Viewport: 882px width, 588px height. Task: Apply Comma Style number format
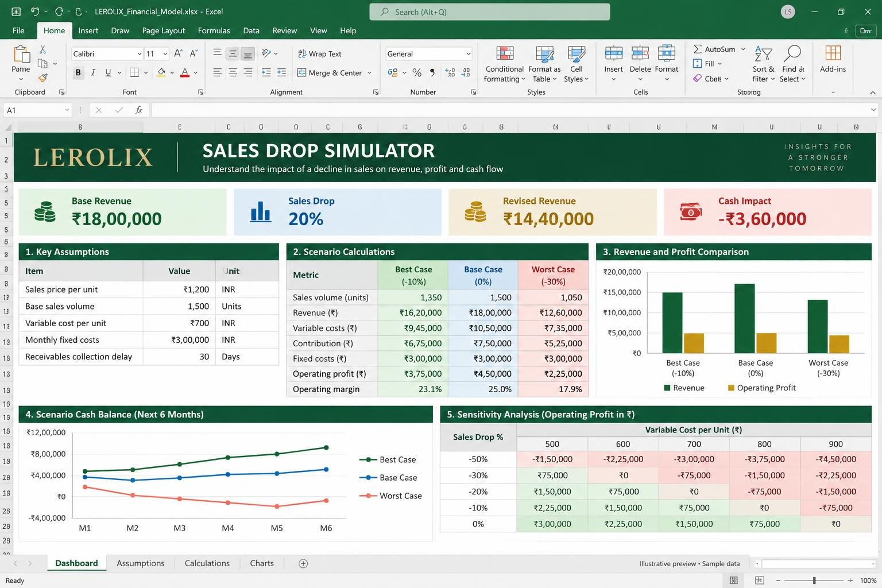tap(432, 72)
